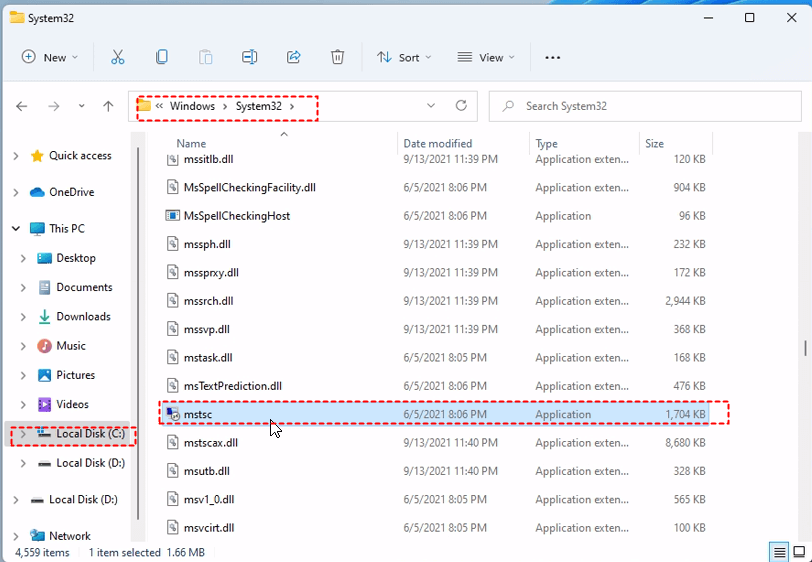Select the mstscax.dll file
Screen dimensions: 812x562
(x=210, y=443)
